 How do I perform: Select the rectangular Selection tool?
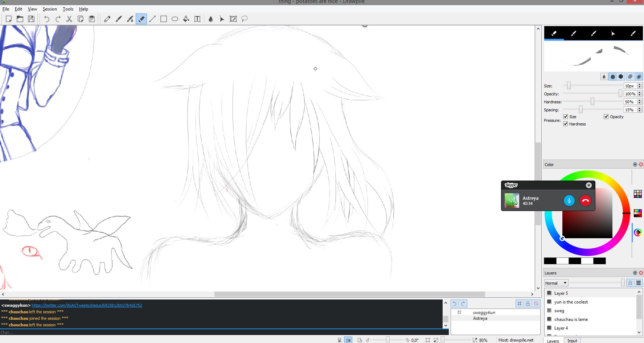click(233, 19)
